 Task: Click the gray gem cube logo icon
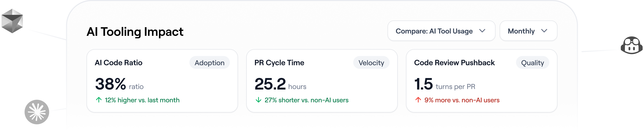[x=12, y=21]
